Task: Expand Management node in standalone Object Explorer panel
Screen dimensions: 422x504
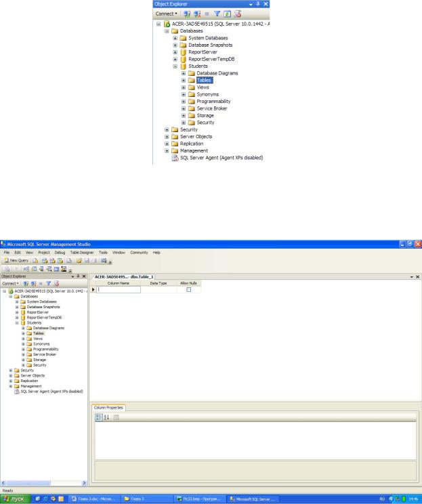Action: coord(167,151)
